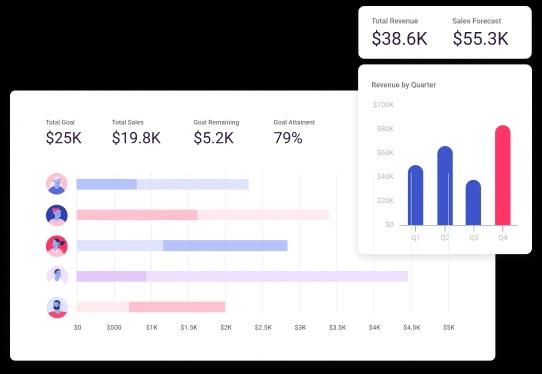Click the $5.2K Goal Remaining value

214,138
